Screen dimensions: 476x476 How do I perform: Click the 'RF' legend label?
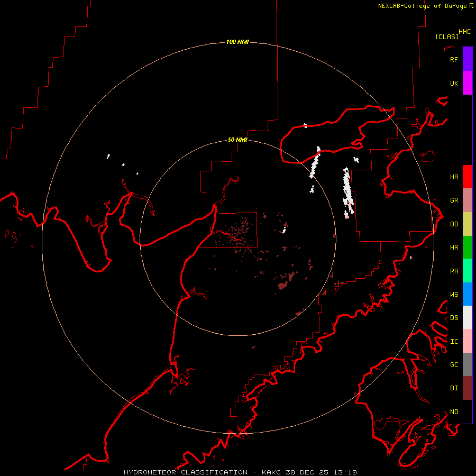point(454,60)
